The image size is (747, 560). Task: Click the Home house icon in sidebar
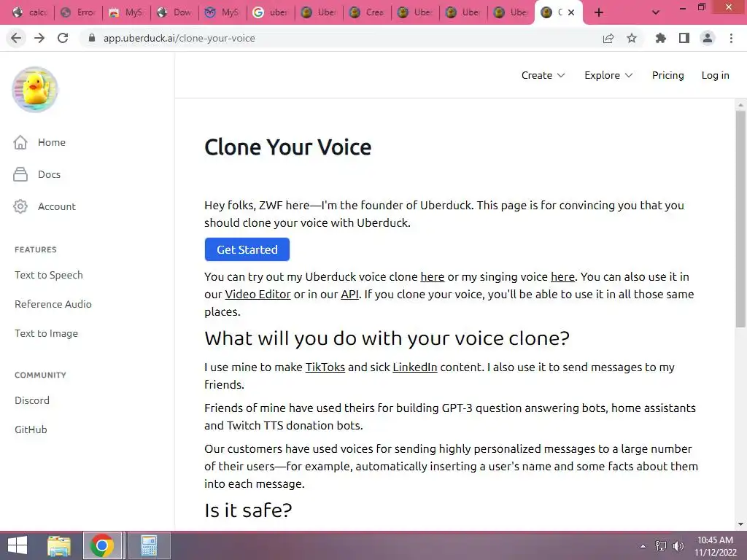point(20,142)
